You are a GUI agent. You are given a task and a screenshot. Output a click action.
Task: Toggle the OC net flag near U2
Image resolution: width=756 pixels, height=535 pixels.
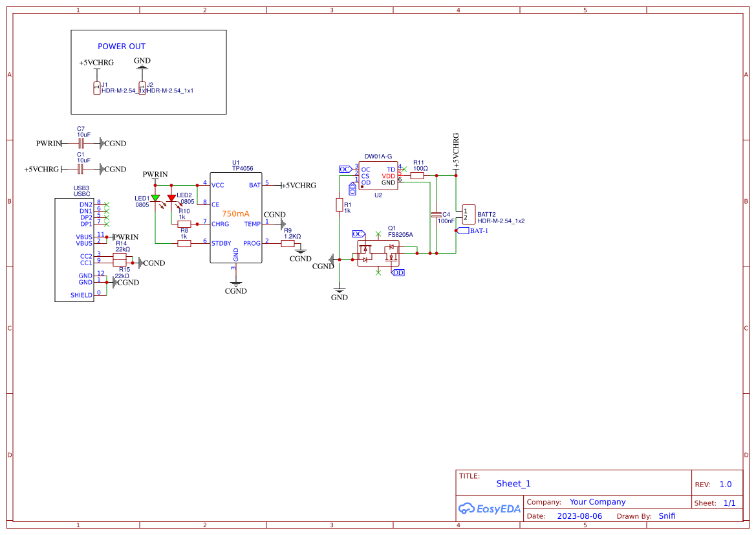pyautogui.click(x=344, y=169)
